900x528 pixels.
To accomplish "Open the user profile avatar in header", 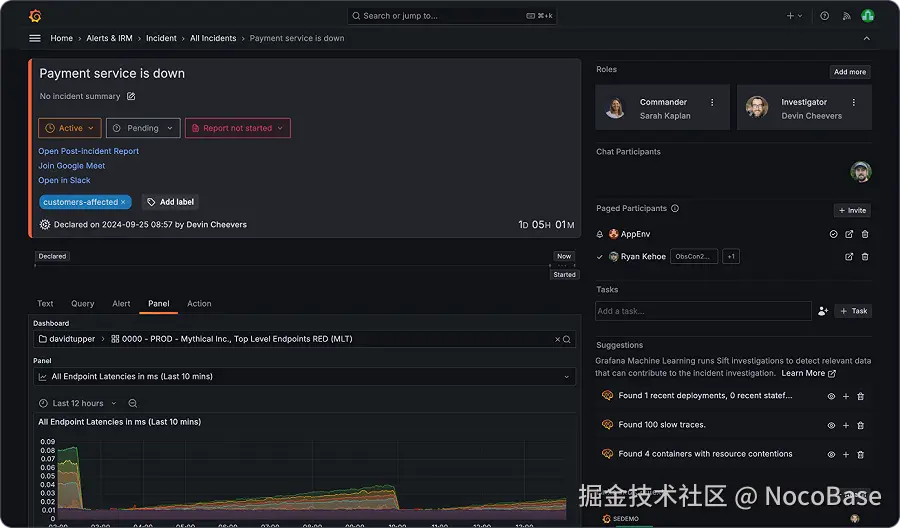I will (x=867, y=15).
